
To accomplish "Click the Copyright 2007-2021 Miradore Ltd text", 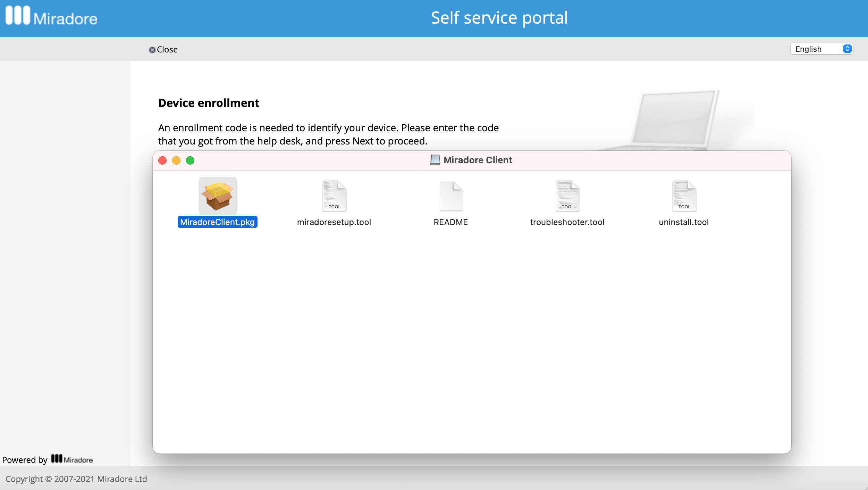I will tap(76, 479).
